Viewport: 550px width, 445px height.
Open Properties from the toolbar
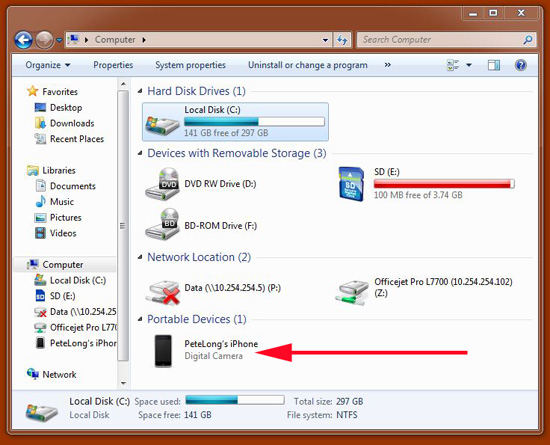[x=113, y=65]
